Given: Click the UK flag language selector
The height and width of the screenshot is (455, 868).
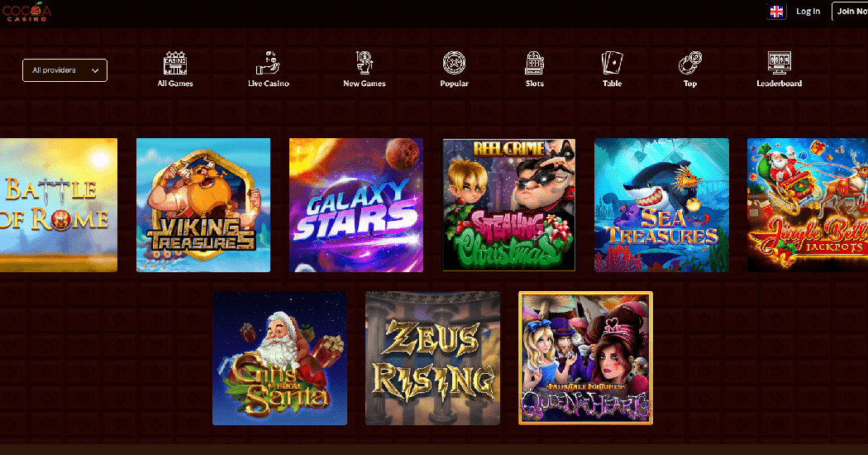Looking at the screenshot, I should click(x=776, y=11).
